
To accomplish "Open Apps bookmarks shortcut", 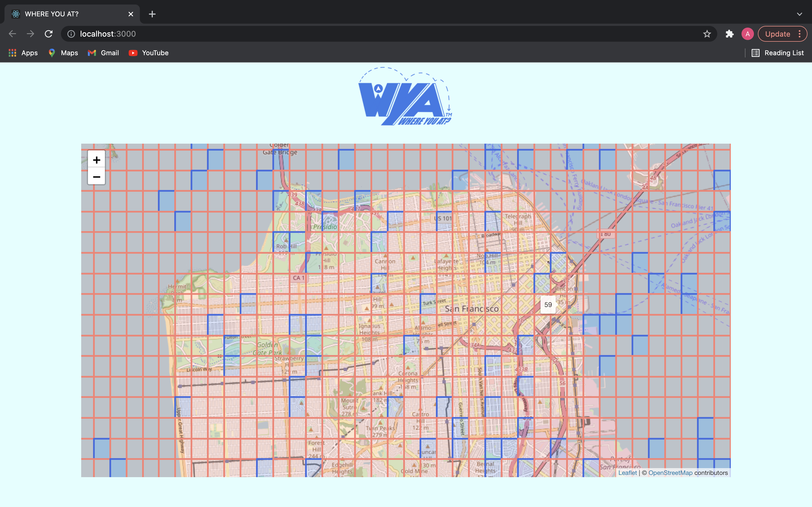I will pos(23,53).
